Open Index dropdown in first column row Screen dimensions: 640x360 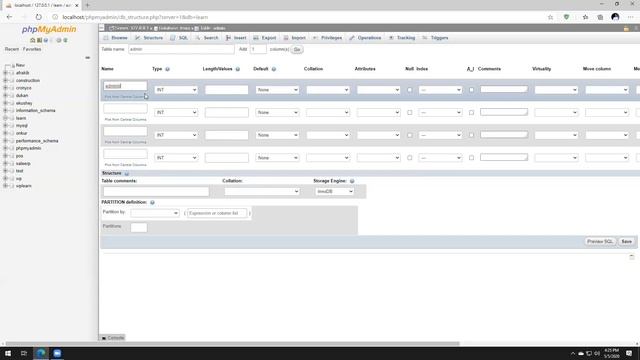tap(440, 90)
